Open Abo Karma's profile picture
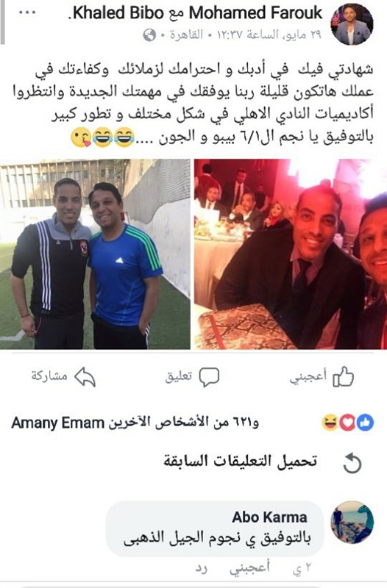Screen dimensions: 387x588 point(352,522)
